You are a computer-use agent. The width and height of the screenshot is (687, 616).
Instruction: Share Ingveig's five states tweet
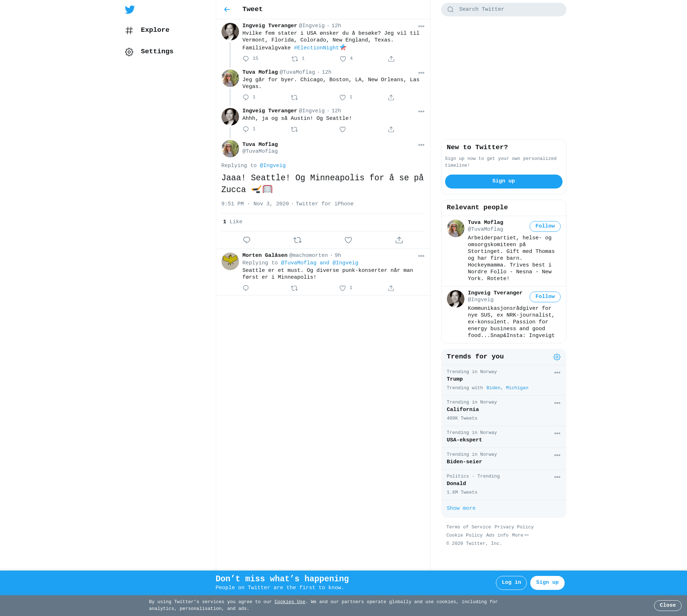coord(391,59)
